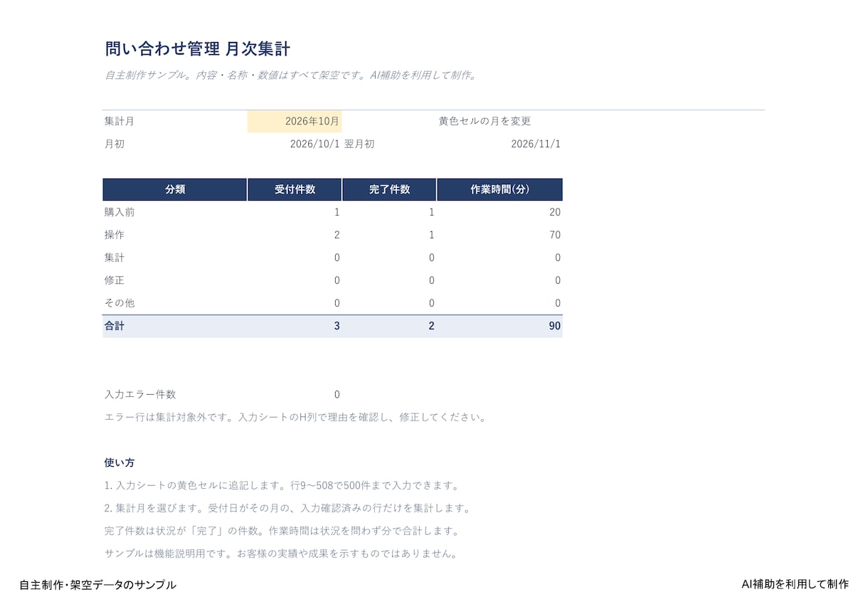The width and height of the screenshot is (868, 614).
Task: Click the 月初 label
Action: click(115, 144)
